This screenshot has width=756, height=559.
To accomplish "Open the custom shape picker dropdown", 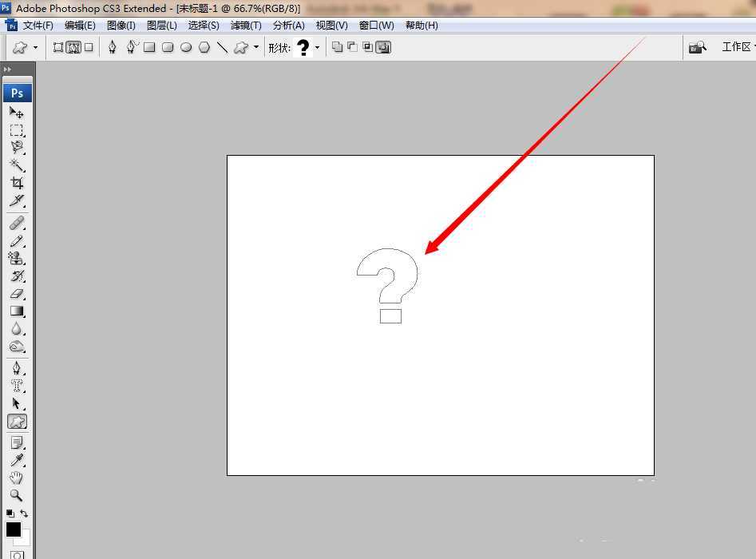I will click(317, 48).
